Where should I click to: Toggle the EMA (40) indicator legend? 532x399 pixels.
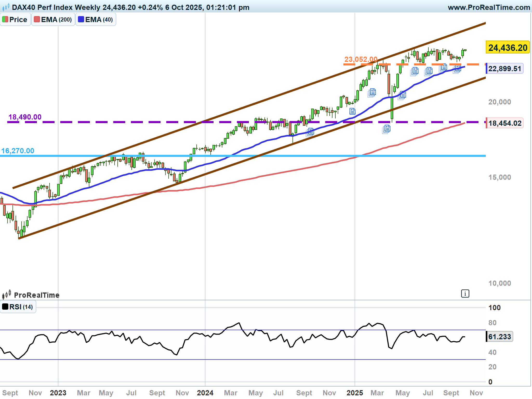point(96,19)
